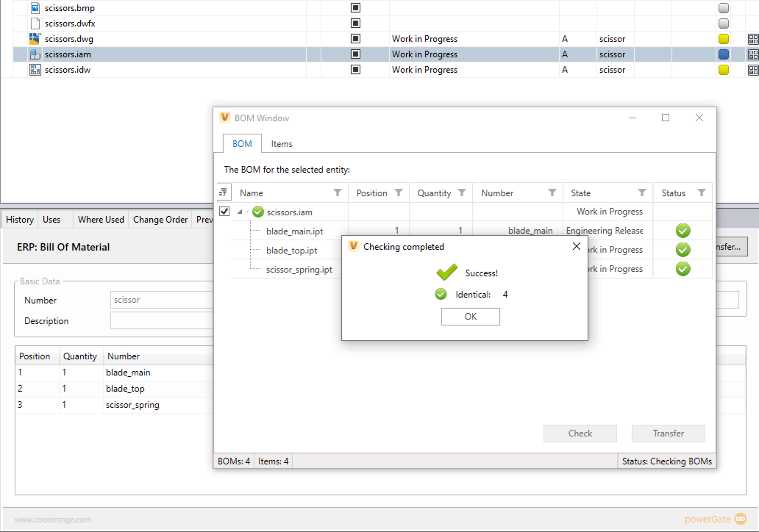Image resolution: width=759 pixels, height=532 pixels.
Task: Click the powerGate logo icon
Action: pos(741,519)
